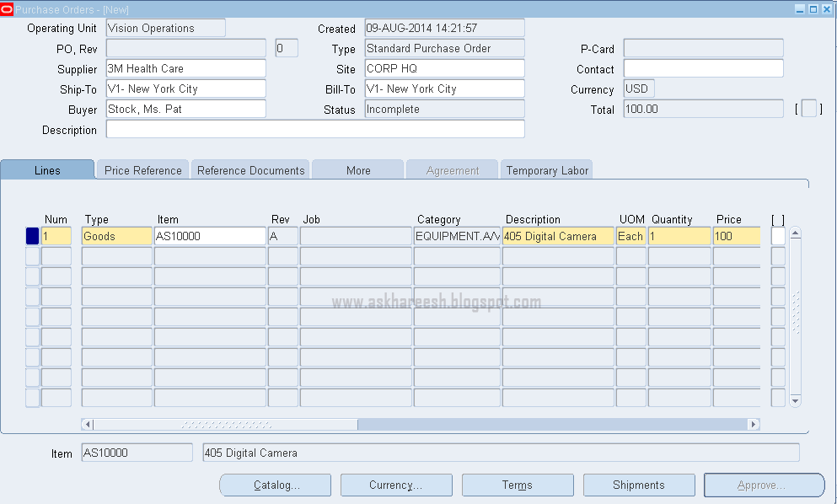Click the P-Card field
837x504 pixels.
pyautogui.click(x=703, y=49)
